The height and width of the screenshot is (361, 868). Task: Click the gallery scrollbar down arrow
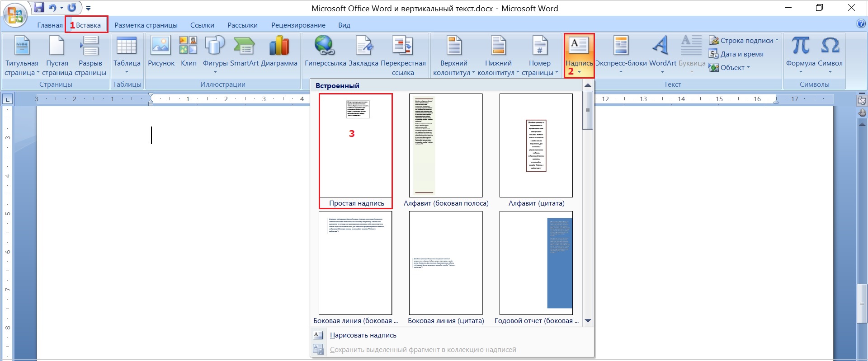[588, 321]
